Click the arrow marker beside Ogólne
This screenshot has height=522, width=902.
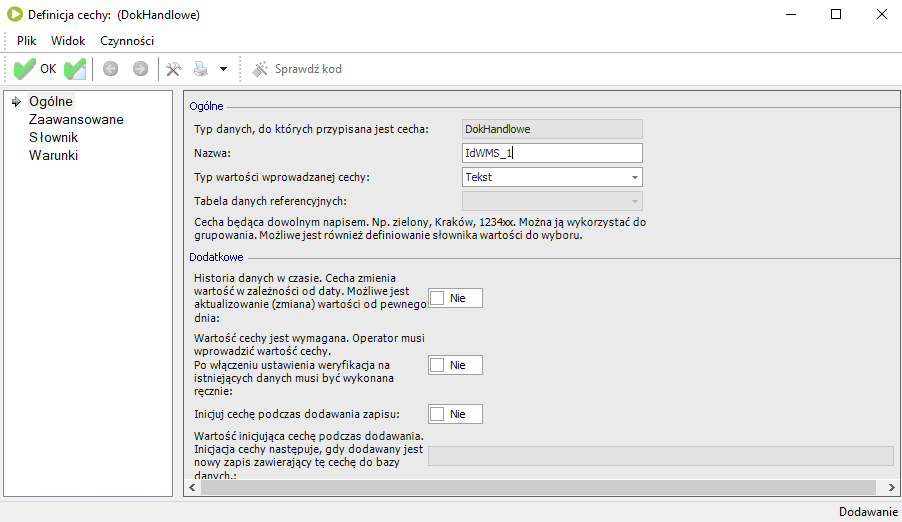coord(16,101)
